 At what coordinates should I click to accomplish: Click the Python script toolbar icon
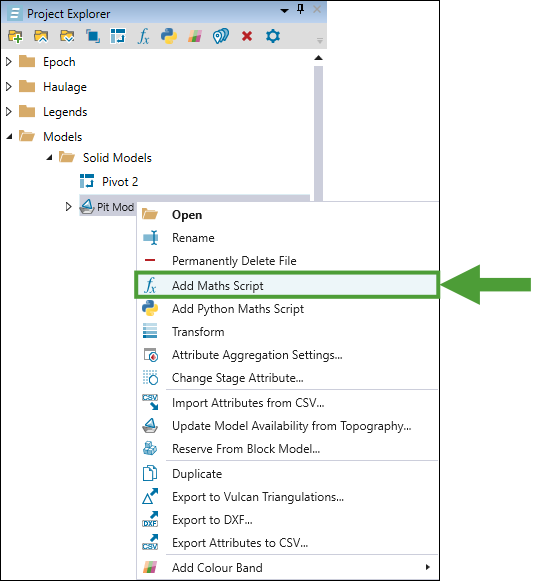point(169,37)
